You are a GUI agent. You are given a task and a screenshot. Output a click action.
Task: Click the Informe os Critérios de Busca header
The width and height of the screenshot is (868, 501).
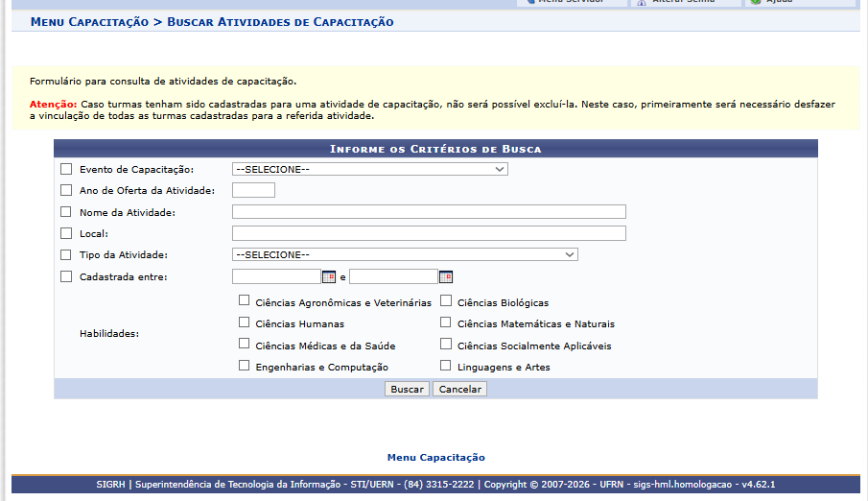pos(435,149)
